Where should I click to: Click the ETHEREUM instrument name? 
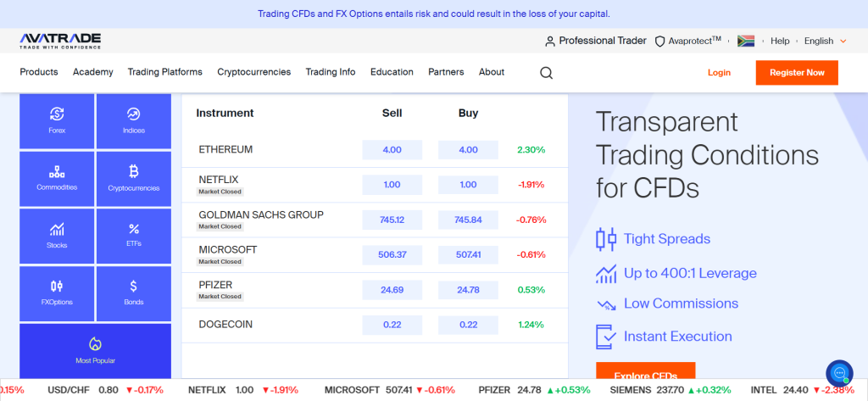(225, 149)
